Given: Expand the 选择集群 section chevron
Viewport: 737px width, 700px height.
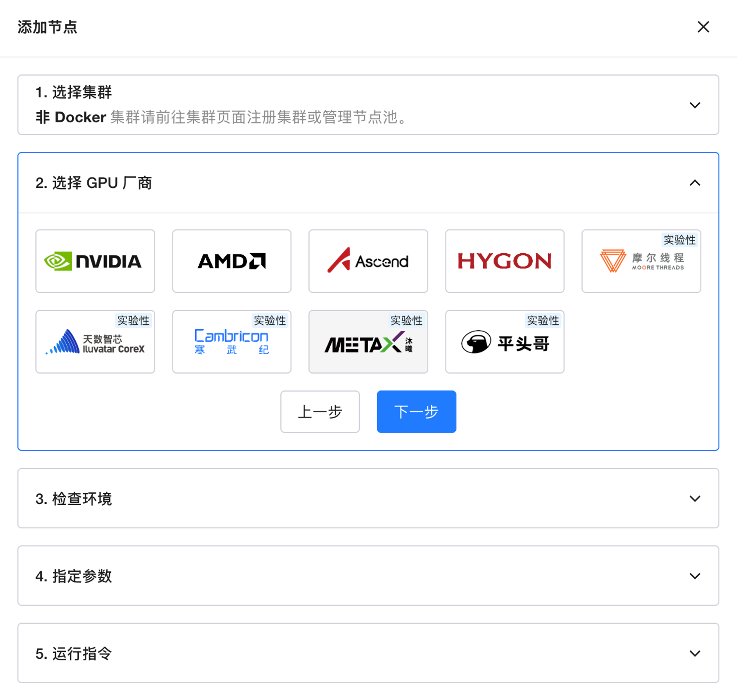Looking at the screenshot, I should (x=694, y=105).
